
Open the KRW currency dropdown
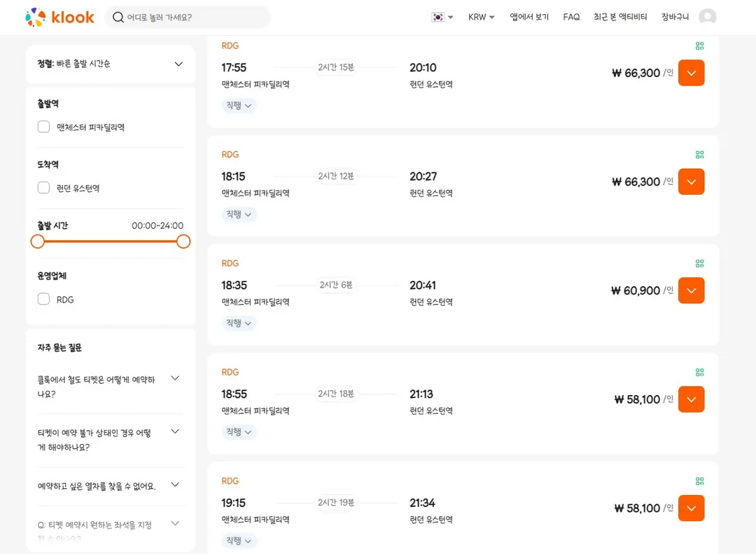pyautogui.click(x=481, y=17)
